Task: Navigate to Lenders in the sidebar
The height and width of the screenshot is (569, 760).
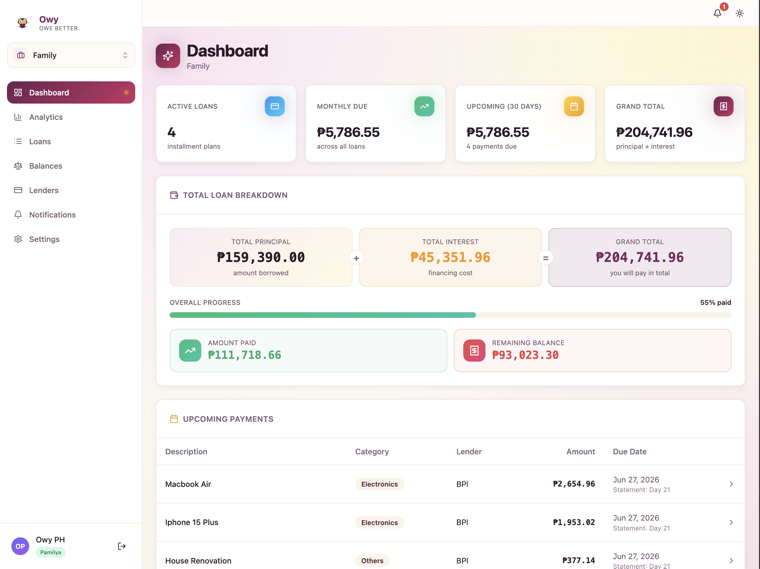Action: tap(71, 190)
